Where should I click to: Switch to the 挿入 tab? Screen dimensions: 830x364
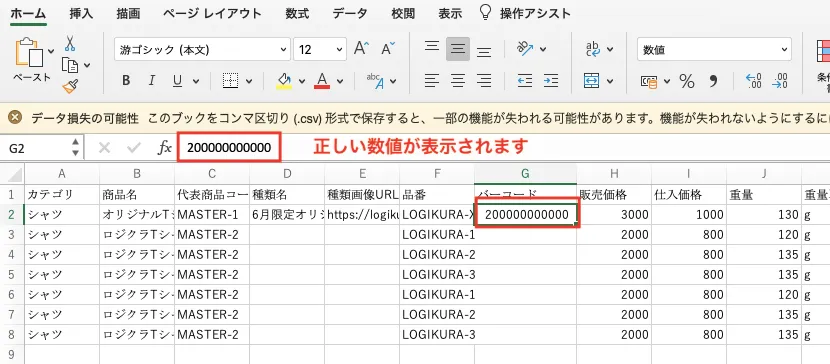point(81,13)
